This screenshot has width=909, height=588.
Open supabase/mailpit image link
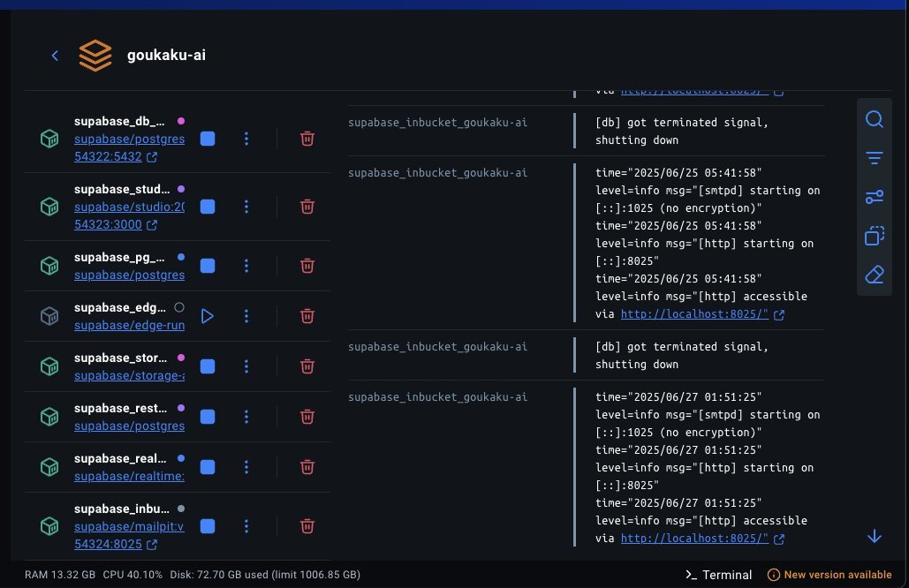click(x=129, y=526)
